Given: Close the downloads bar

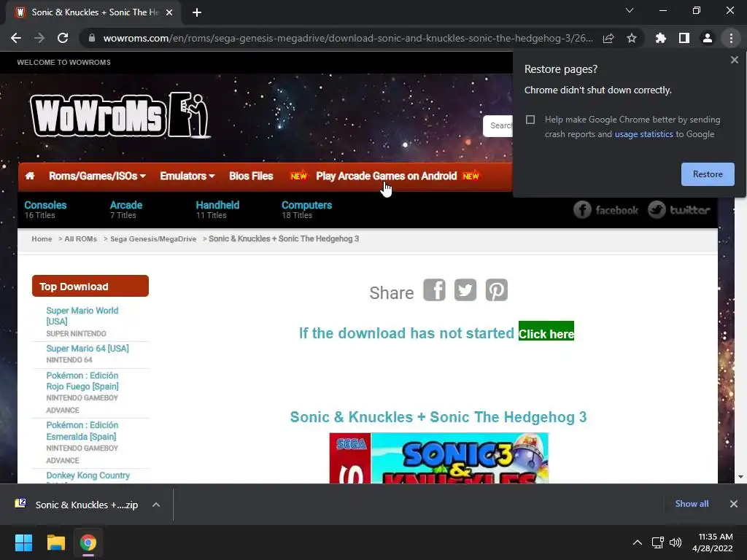Looking at the screenshot, I should click(x=734, y=504).
